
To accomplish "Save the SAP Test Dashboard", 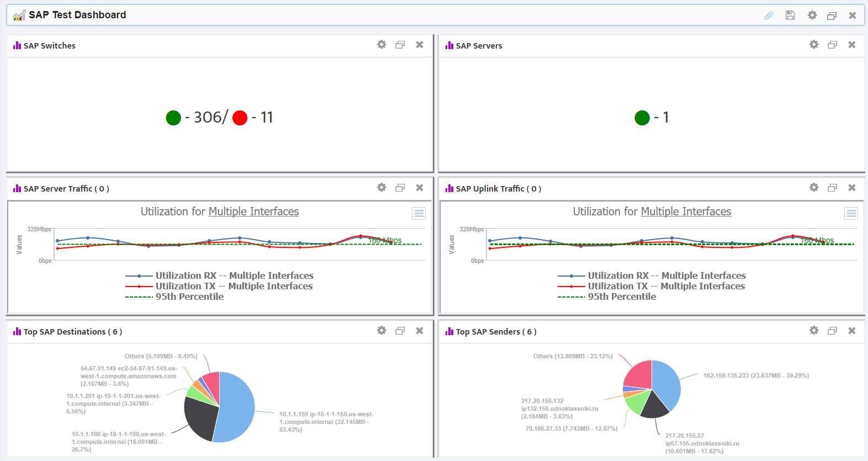I will 790,15.
